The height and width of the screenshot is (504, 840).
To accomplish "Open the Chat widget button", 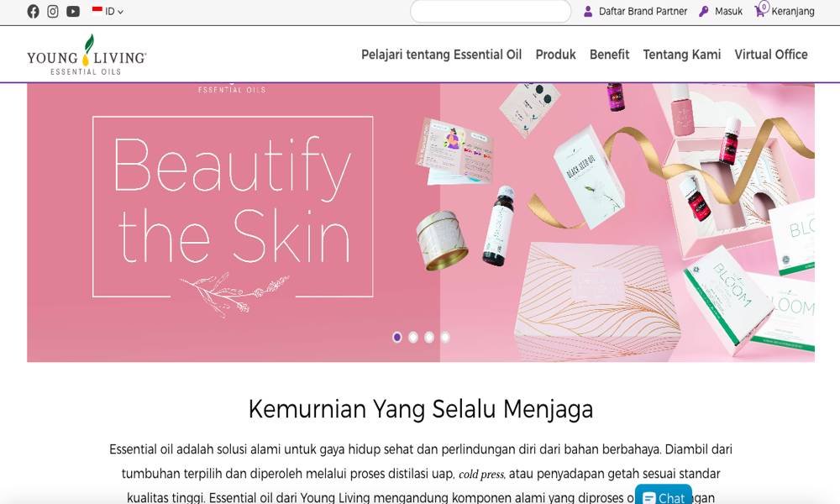I will tap(664, 495).
